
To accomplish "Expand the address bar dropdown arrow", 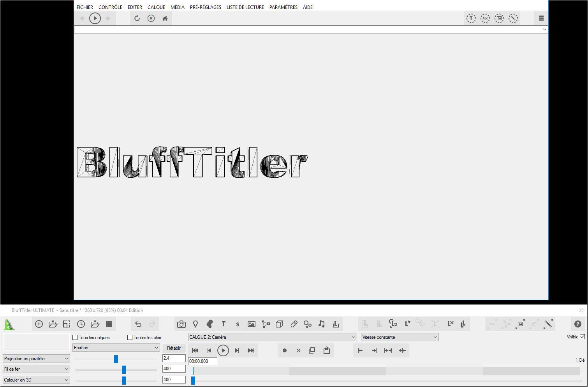I will coord(544,30).
